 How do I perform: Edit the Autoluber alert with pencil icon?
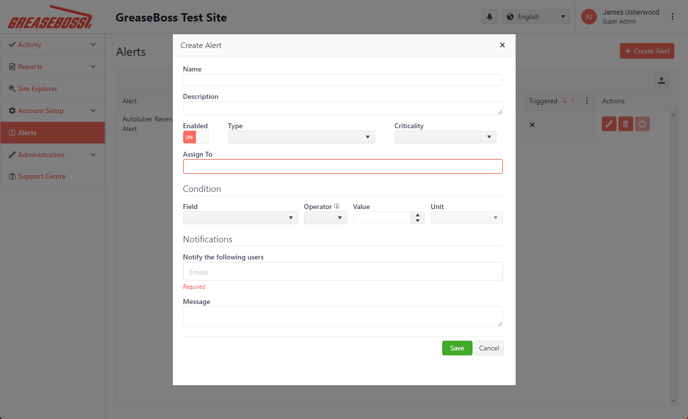(609, 124)
